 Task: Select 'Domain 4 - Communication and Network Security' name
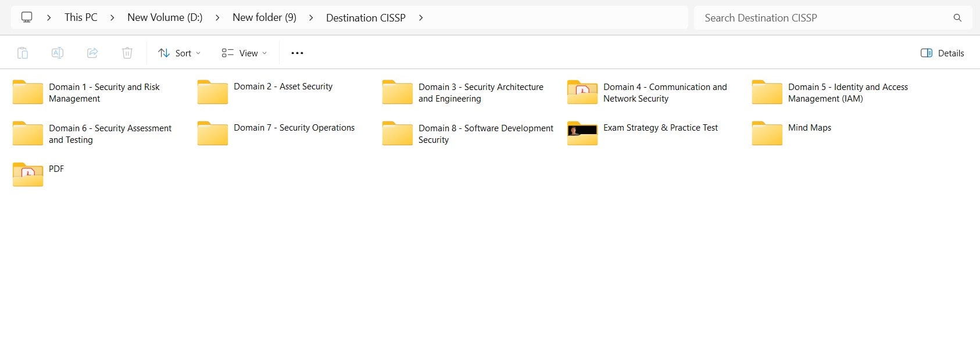665,93
